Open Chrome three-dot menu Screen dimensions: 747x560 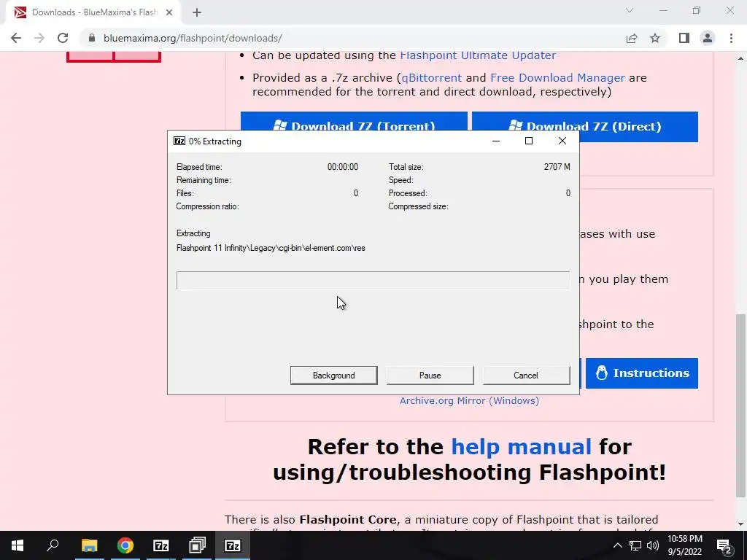click(731, 38)
